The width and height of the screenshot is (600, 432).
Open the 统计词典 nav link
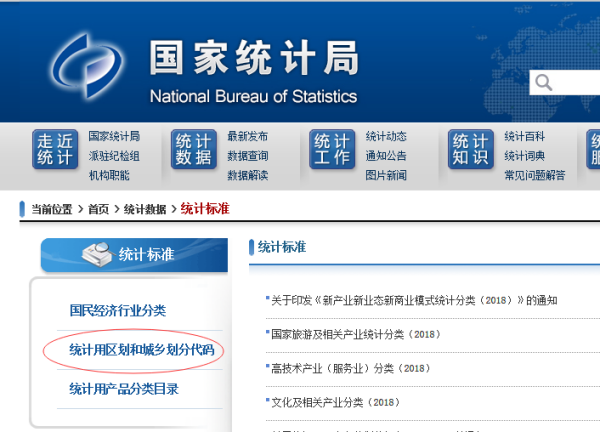(524, 156)
